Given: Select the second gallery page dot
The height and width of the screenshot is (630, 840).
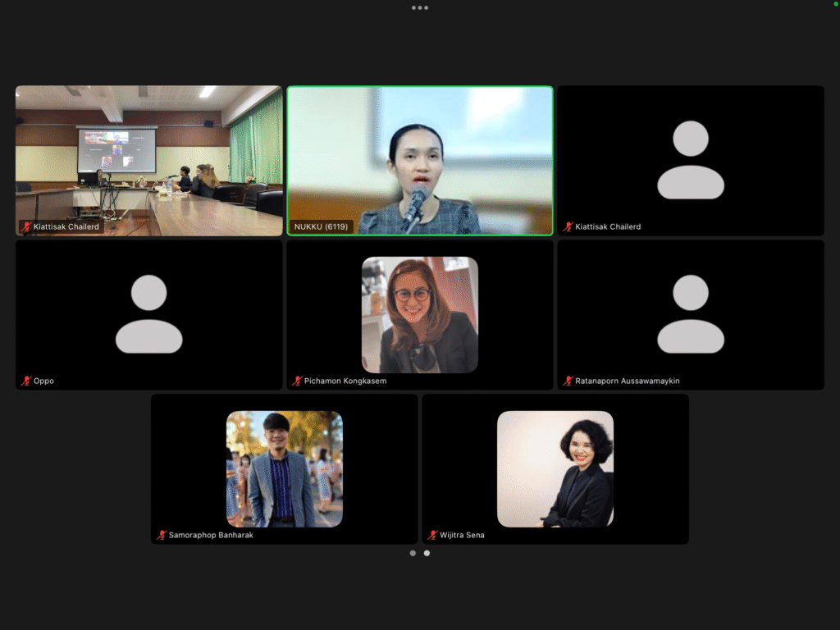Looking at the screenshot, I should tap(427, 553).
